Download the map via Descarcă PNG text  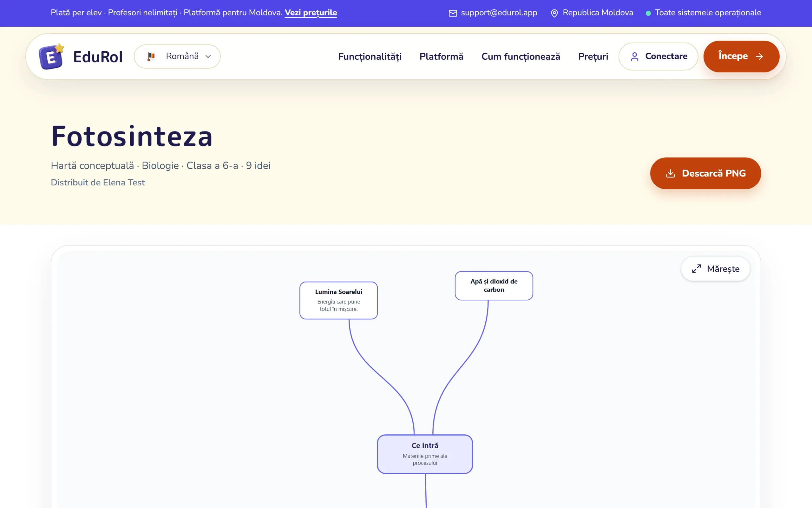coord(714,173)
